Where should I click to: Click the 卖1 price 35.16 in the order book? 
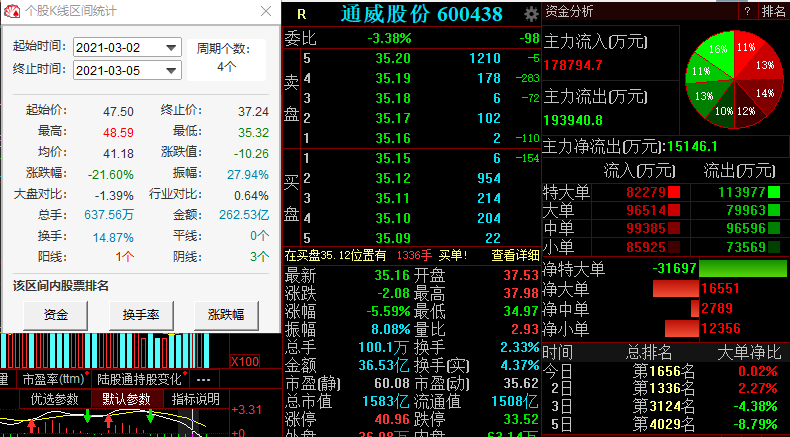coord(393,138)
